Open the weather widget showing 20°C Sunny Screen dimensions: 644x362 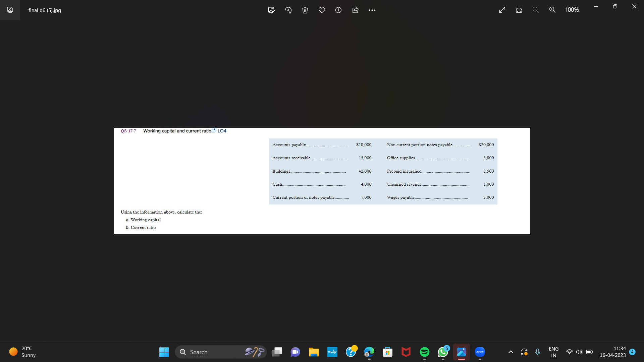click(x=23, y=352)
